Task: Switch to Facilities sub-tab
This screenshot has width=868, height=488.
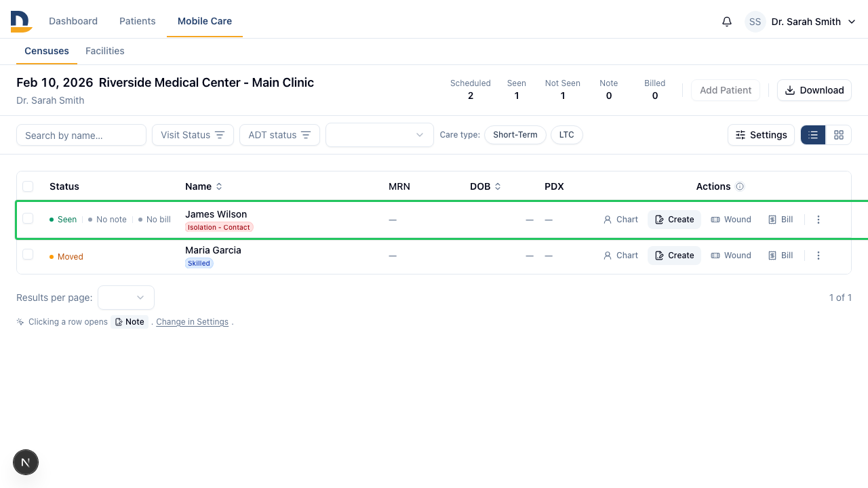Action: point(105,51)
